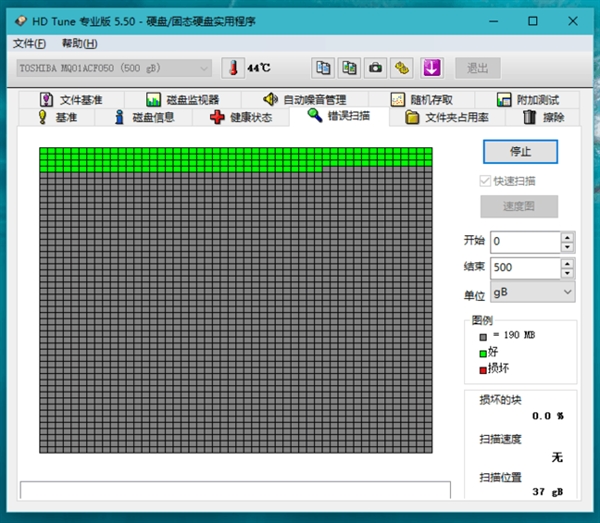Click the thermometer temperature icon

(232, 68)
